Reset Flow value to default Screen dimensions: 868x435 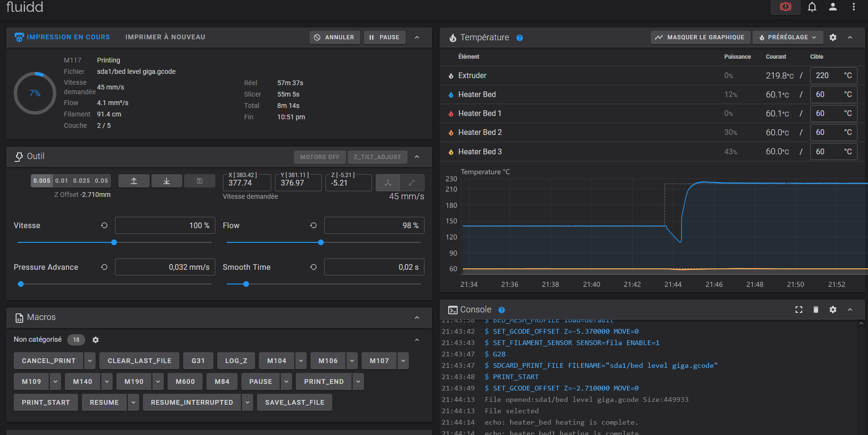pyautogui.click(x=313, y=225)
